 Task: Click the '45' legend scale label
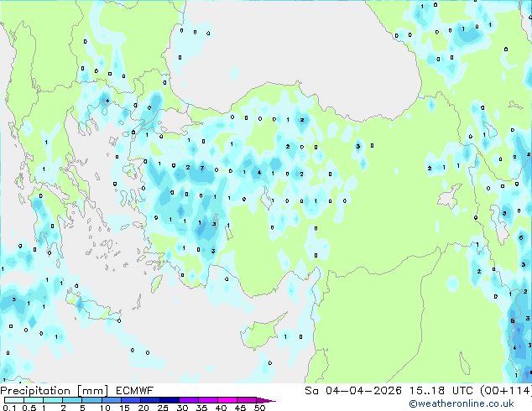coord(240,408)
